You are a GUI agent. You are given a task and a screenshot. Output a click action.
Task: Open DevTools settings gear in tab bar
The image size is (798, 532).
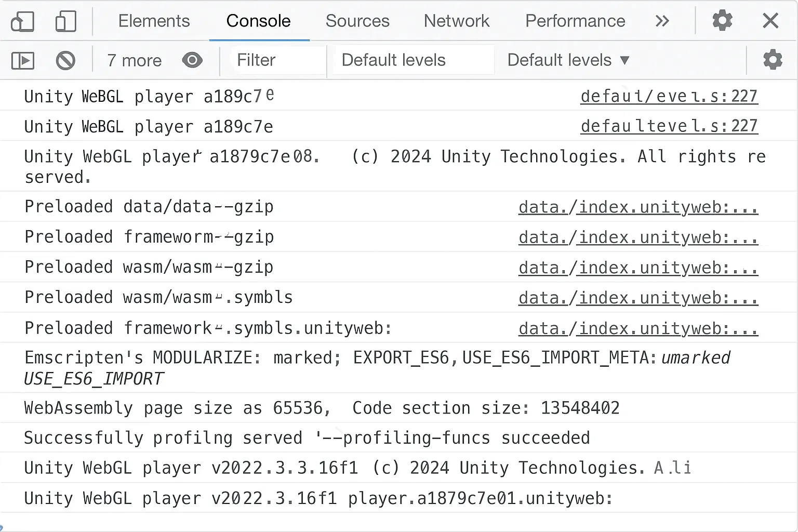[x=722, y=21]
